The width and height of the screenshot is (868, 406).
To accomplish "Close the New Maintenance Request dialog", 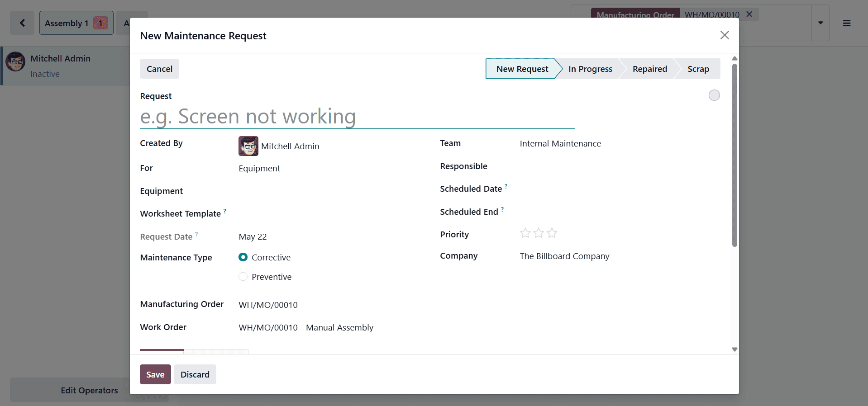I will click(x=725, y=35).
